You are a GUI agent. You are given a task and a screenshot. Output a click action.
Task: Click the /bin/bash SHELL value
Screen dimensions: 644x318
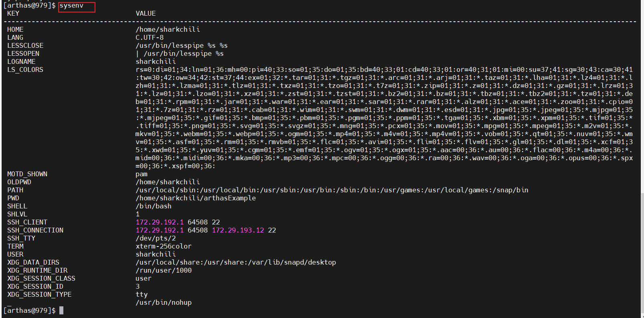(x=154, y=206)
